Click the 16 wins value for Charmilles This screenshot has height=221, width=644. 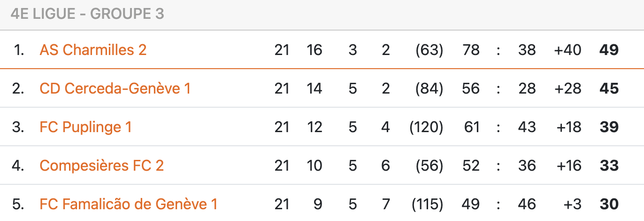[x=314, y=50]
